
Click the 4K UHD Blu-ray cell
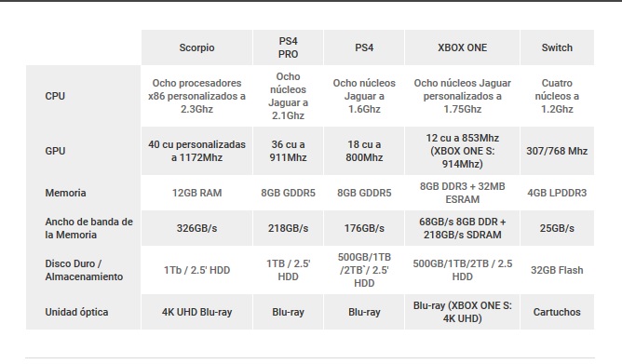point(196,312)
